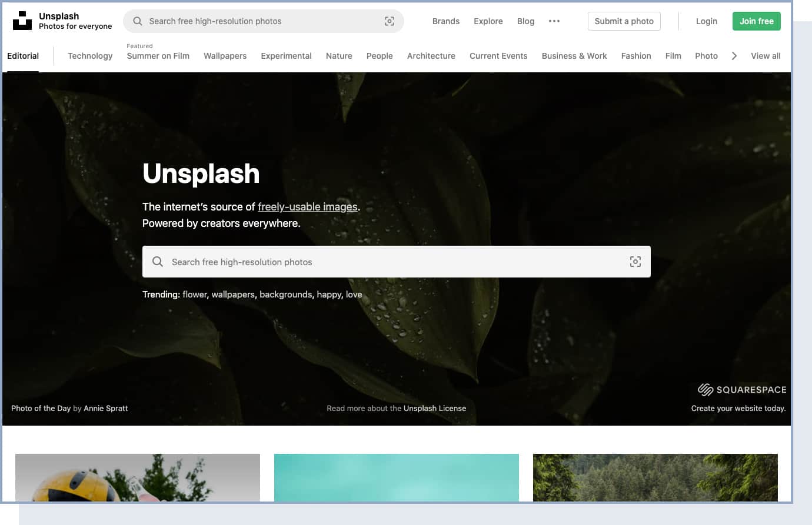Open the Photo category

(706, 56)
